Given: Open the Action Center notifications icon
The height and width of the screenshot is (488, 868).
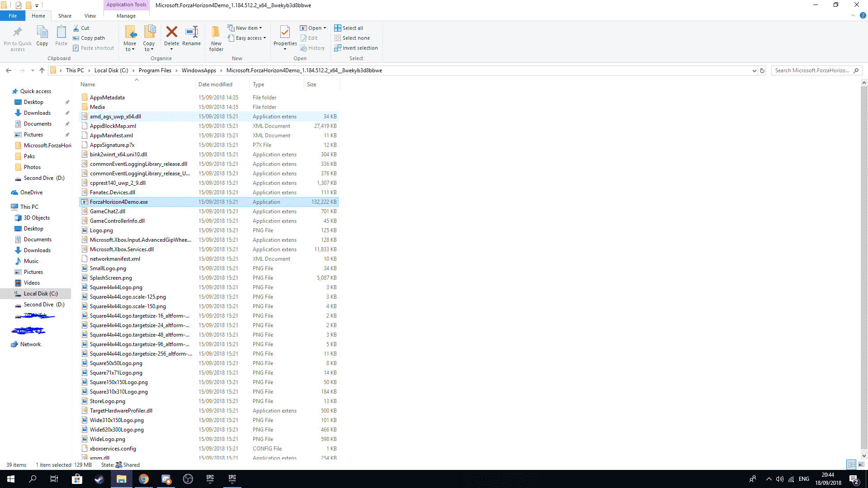Looking at the screenshot, I should tap(854, 479).
